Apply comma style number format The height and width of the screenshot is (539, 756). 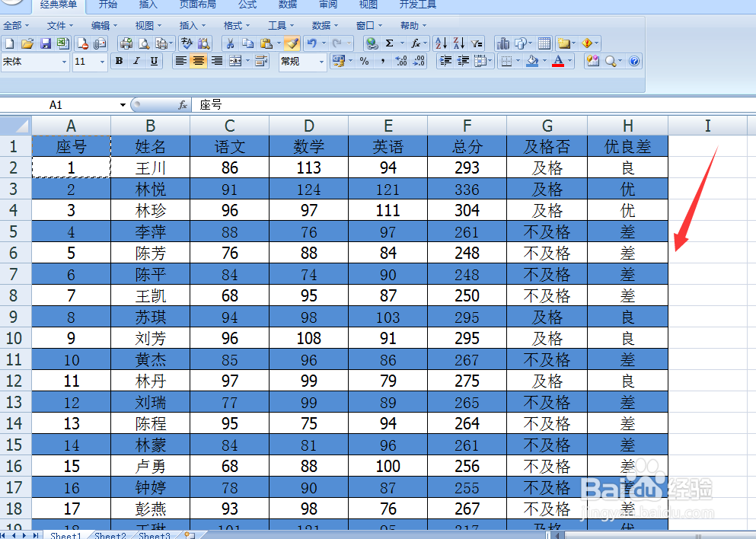click(x=382, y=61)
